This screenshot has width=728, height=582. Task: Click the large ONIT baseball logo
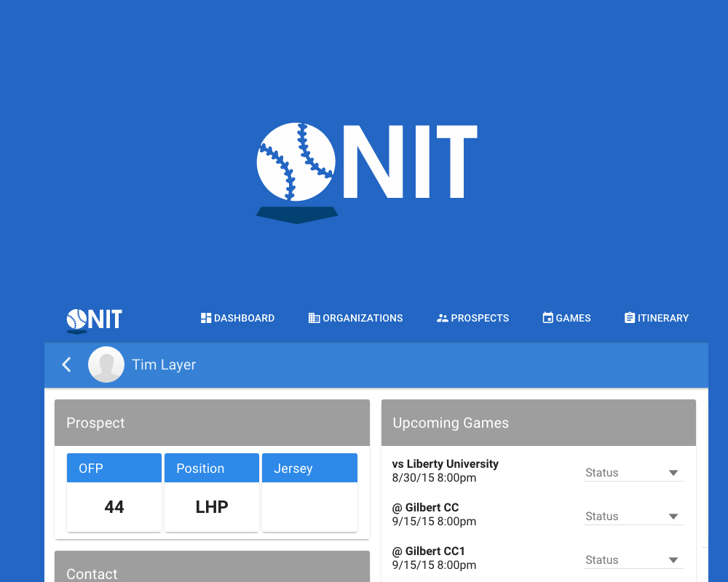366,171
